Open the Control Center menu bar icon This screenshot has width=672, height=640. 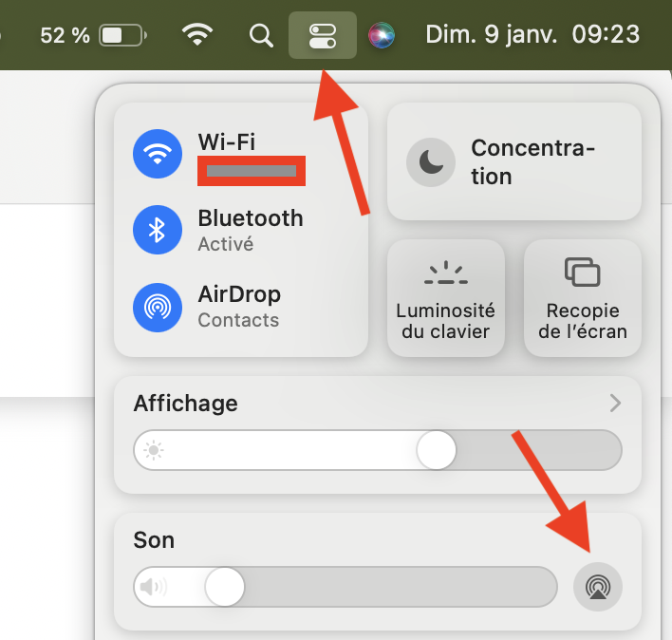(323, 35)
